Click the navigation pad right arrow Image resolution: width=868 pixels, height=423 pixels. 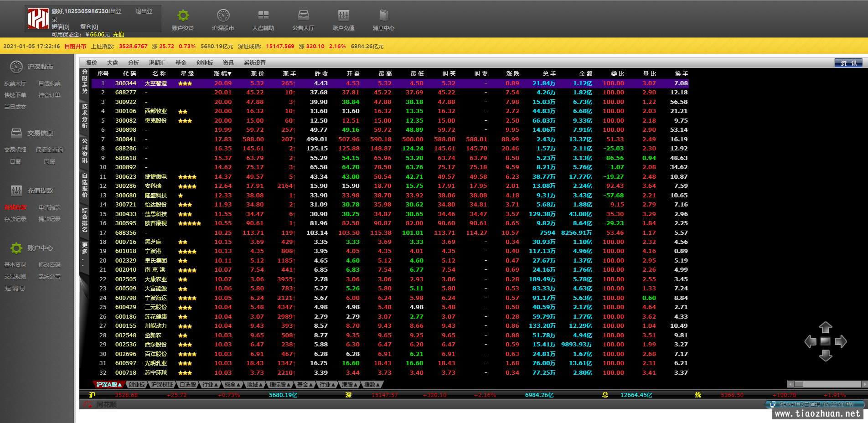coord(841,341)
